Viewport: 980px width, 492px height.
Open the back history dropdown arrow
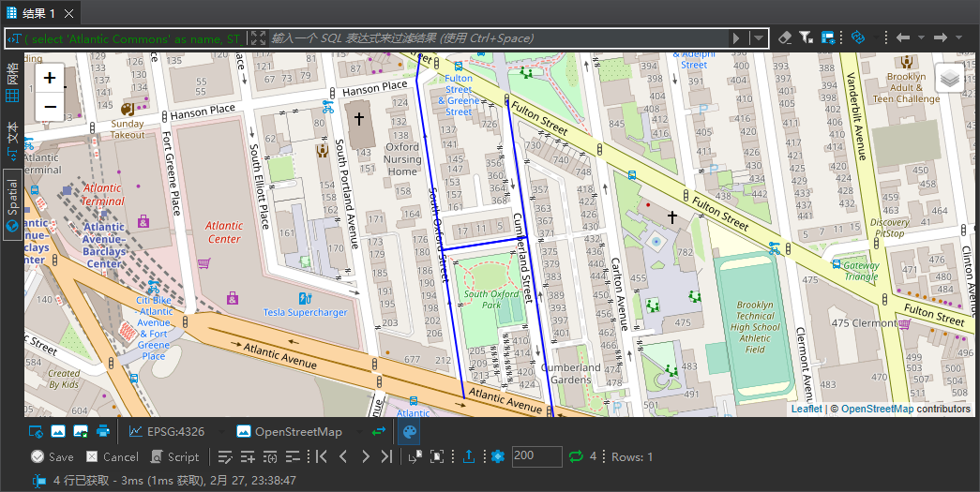[x=921, y=38]
